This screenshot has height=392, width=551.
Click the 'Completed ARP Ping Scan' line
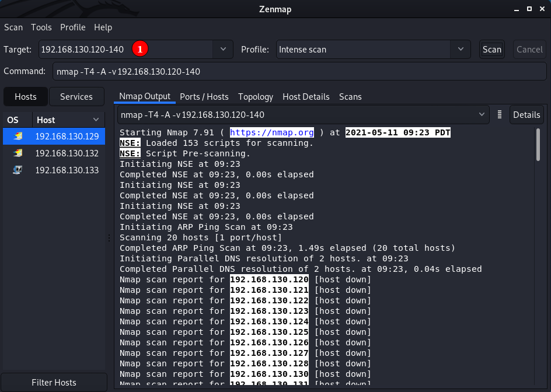pyautogui.click(x=287, y=248)
